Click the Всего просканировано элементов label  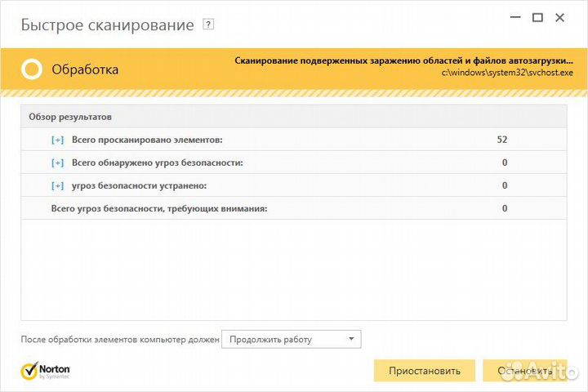click(x=147, y=140)
